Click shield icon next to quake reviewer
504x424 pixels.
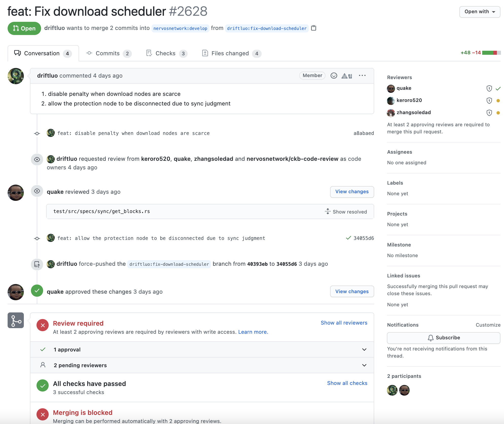point(489,89)
